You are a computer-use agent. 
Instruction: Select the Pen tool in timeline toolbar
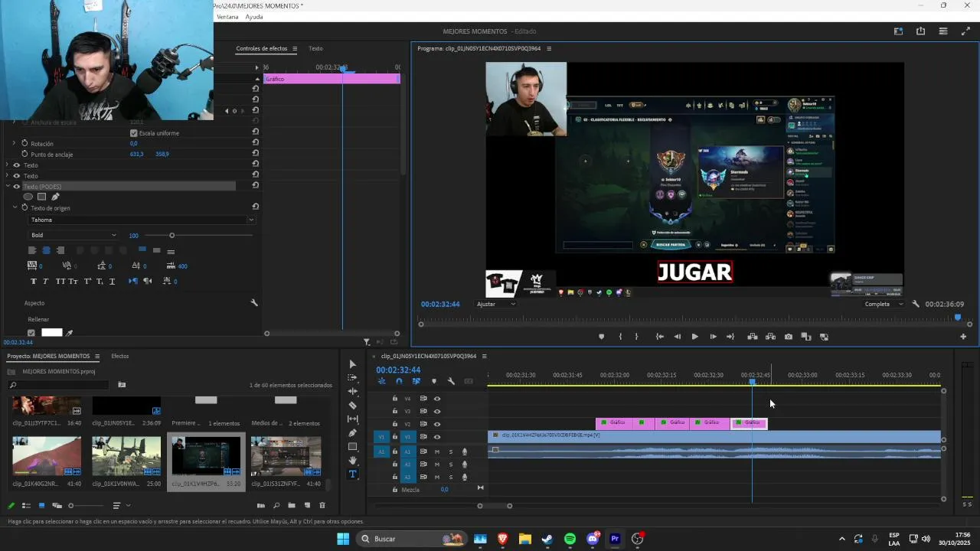click(352, 433)
